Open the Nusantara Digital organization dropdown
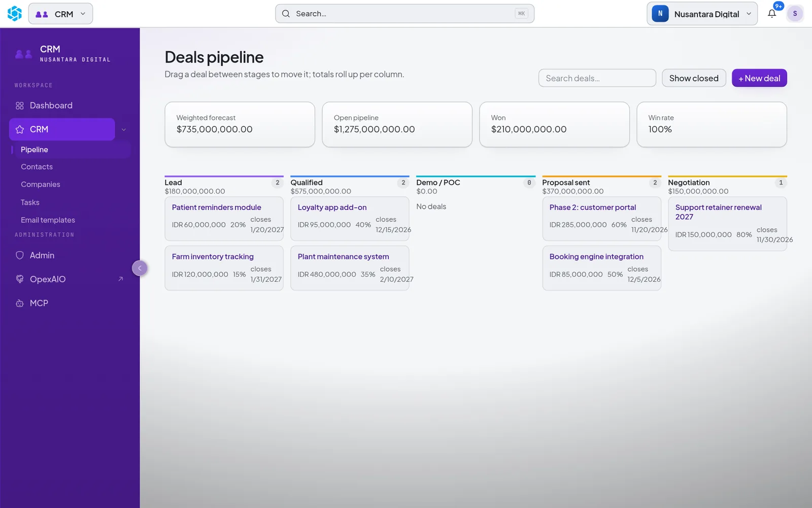812x508 pixels. (x=702, y=14)
